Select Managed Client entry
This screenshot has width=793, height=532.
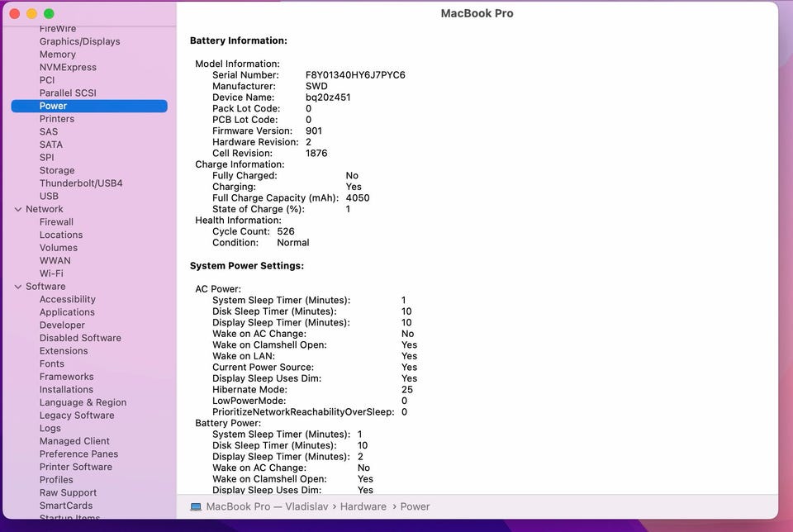74,441
